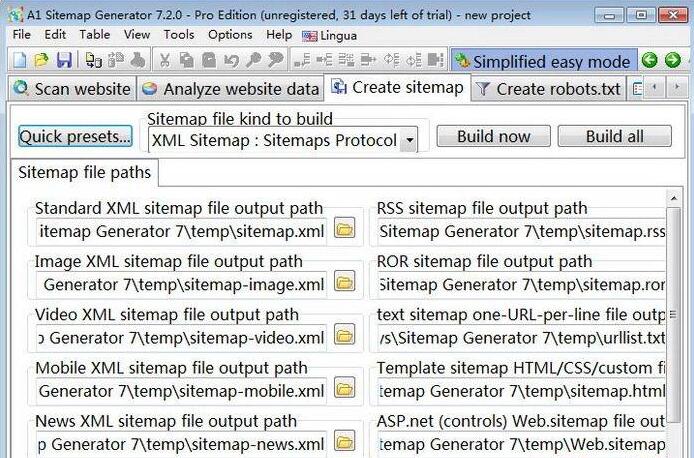
Task: Open the Options menu
Action: pyautogui.click(x=230, y=35)
